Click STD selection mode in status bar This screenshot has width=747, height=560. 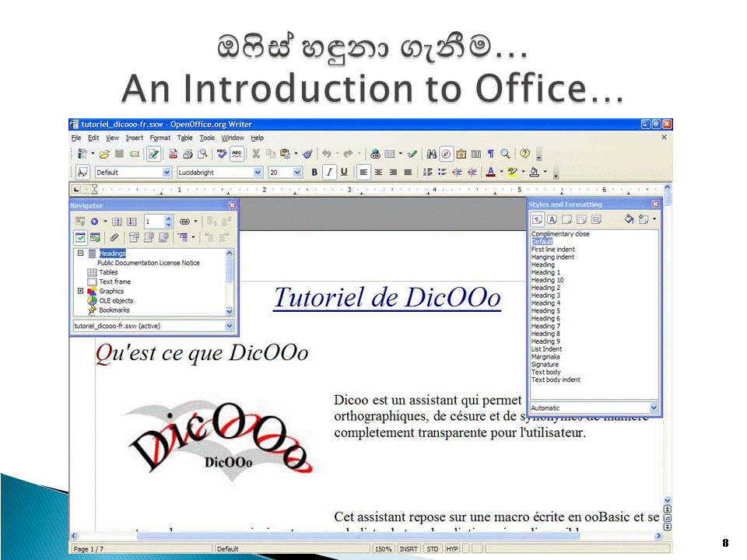(432, 549)
